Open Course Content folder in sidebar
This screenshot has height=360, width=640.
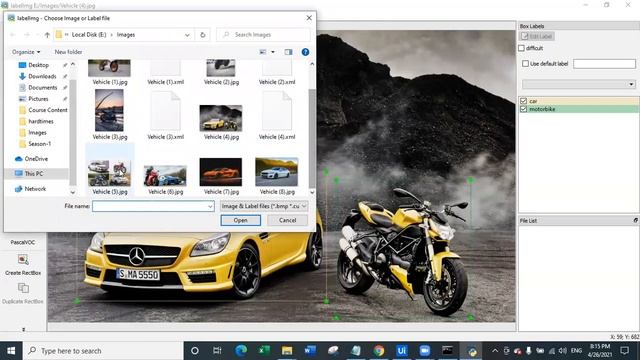click(x=48, y=110)
